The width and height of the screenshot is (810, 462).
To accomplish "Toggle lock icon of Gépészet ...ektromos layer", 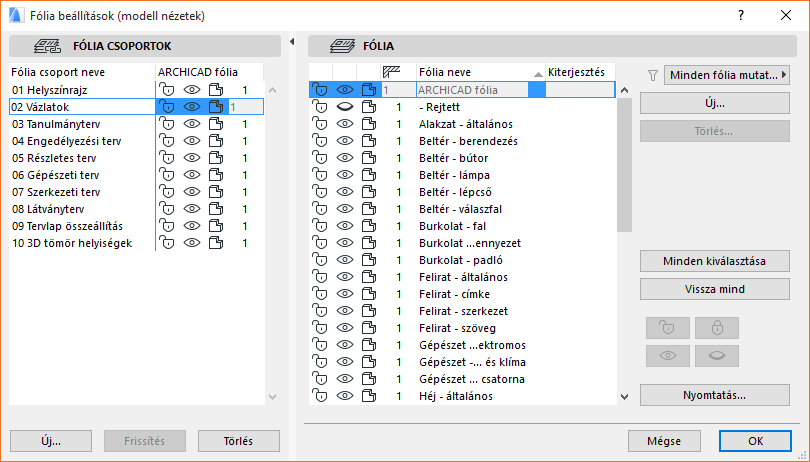I will tap(320, 345).
